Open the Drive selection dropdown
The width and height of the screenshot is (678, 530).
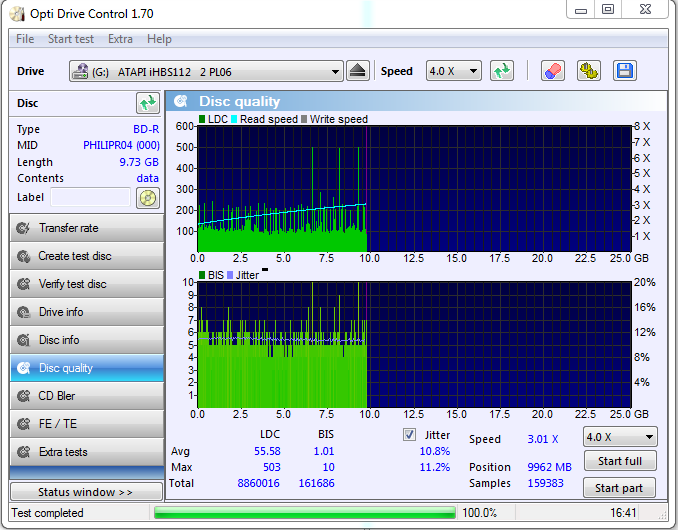coord(206,71)
